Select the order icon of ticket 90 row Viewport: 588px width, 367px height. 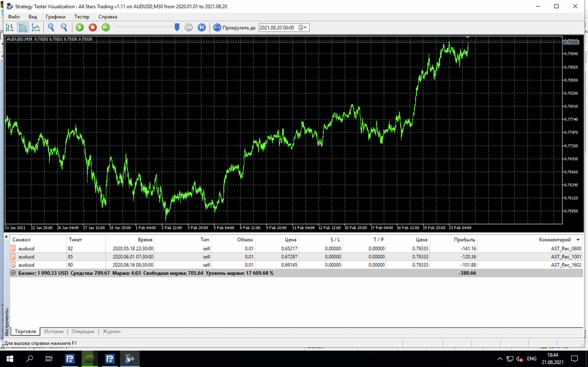[13, 265]
